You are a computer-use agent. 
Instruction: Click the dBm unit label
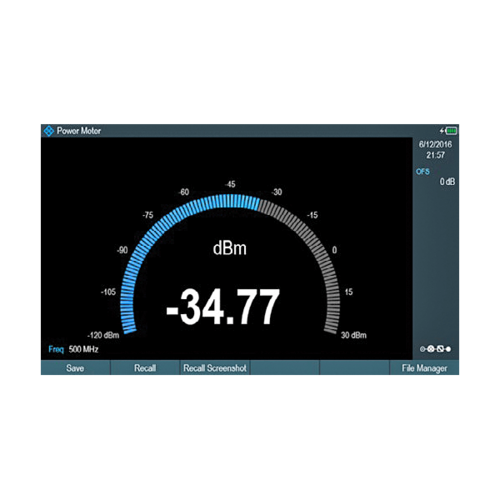[230, 249]
